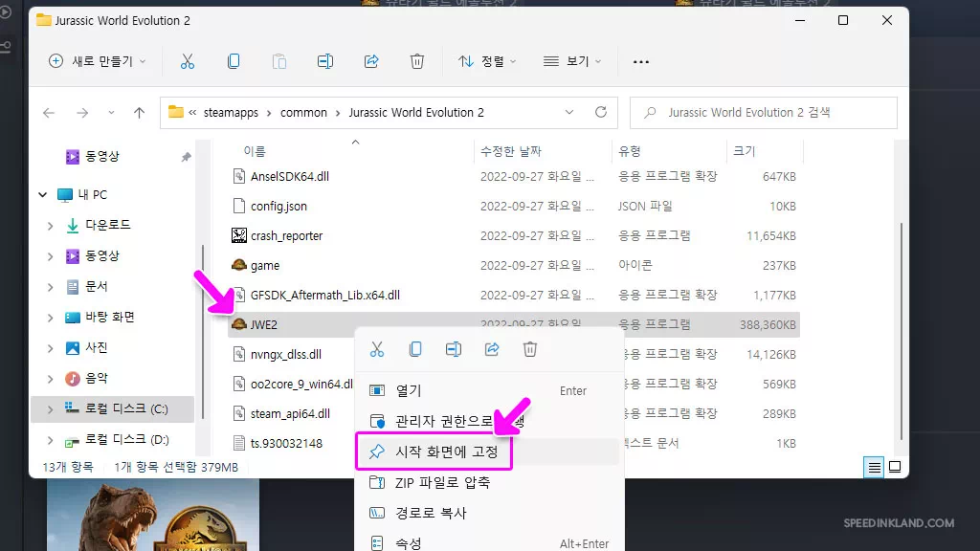980x551 pixels.
Task: Refresh the current folder
Action: click(x=601, y=112)
